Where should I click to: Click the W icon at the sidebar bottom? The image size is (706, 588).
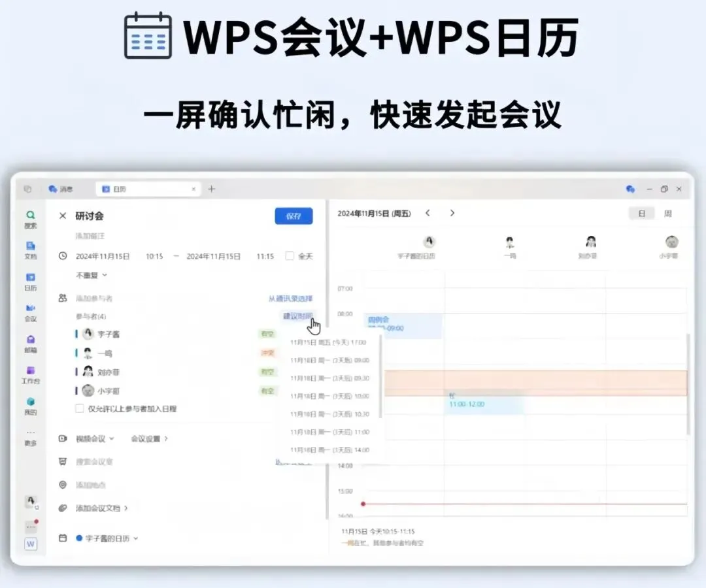click(31, 544)
